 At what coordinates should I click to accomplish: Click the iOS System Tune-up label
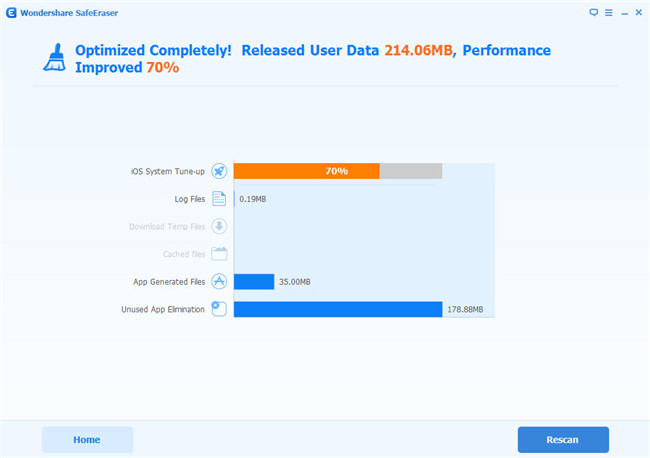[167, 171]
